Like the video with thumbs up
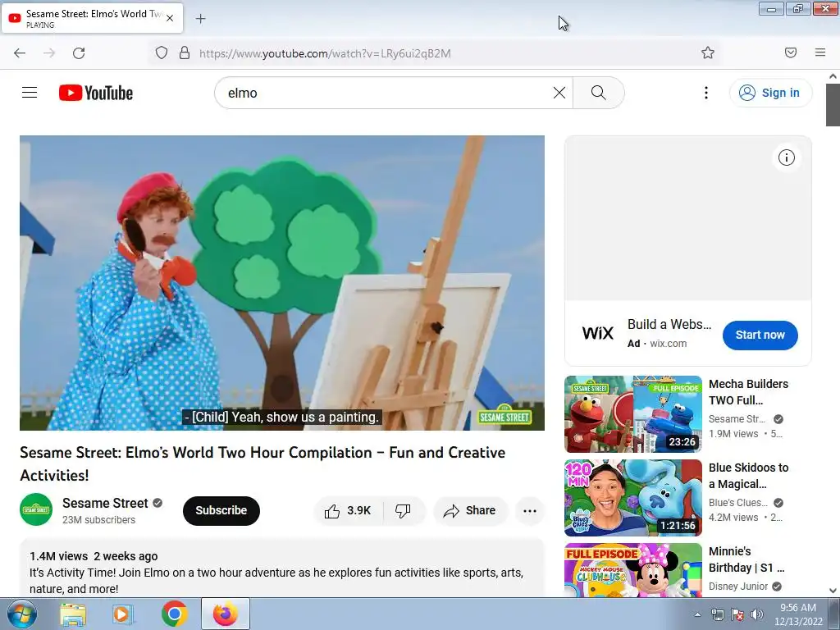840x630 pixels. coord(348,510)
